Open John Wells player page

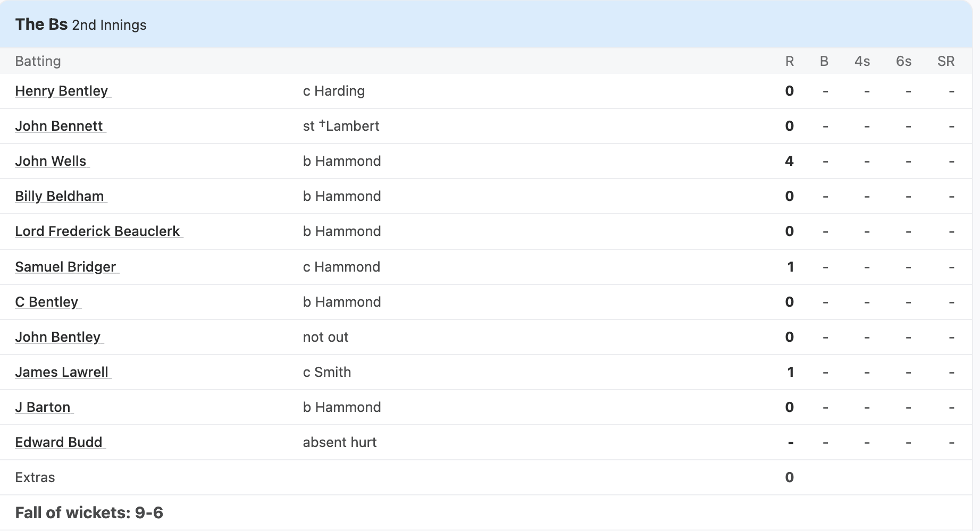tap(51, 161)
